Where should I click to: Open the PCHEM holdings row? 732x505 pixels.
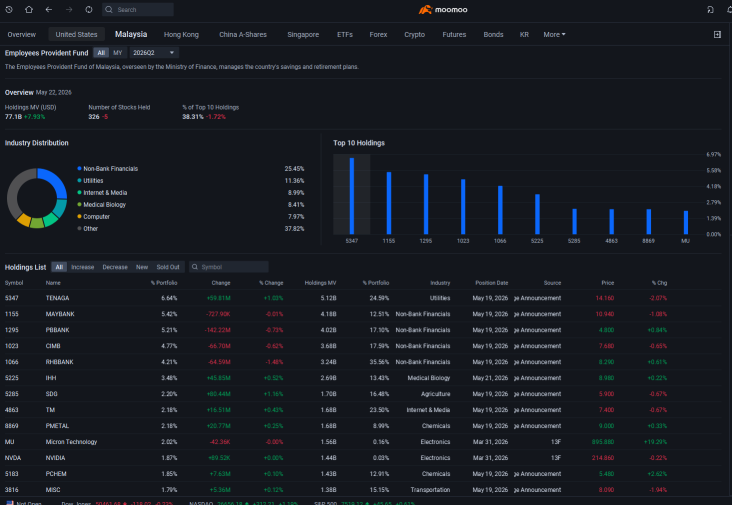pos(363,474)
